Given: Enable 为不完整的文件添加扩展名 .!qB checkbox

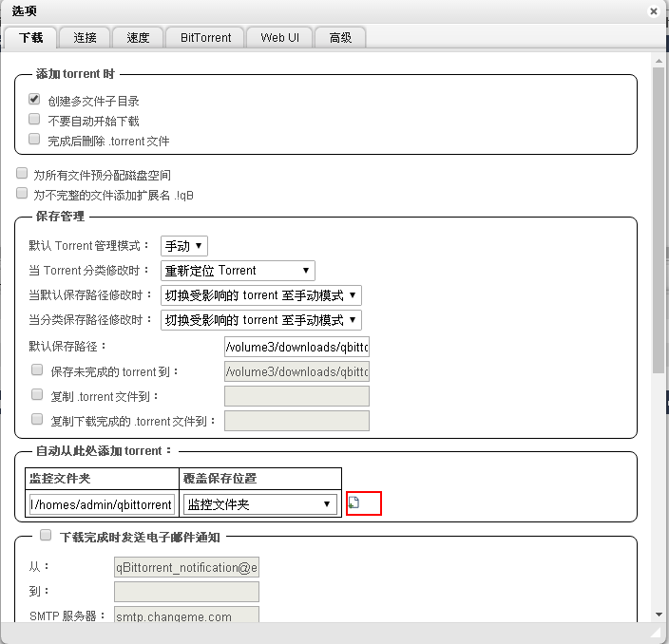Looking at the screenshot, I should point(22,193).
